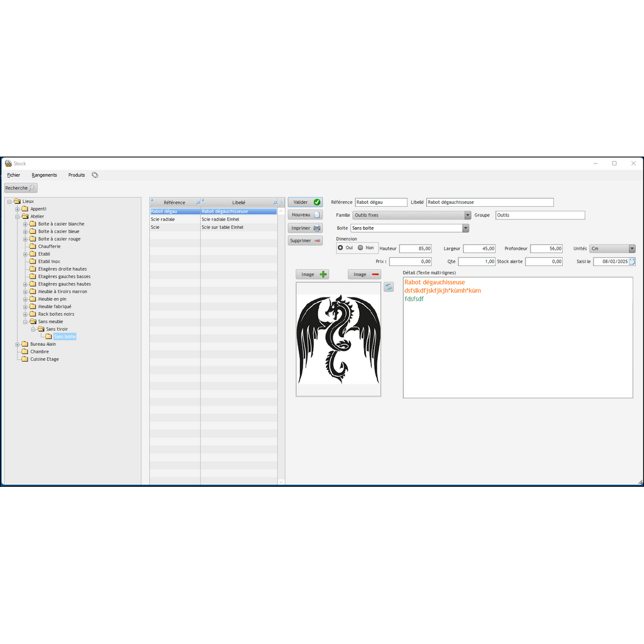Click the Libellé input field
Screen dimensions: 644x644
coord(490,202)
